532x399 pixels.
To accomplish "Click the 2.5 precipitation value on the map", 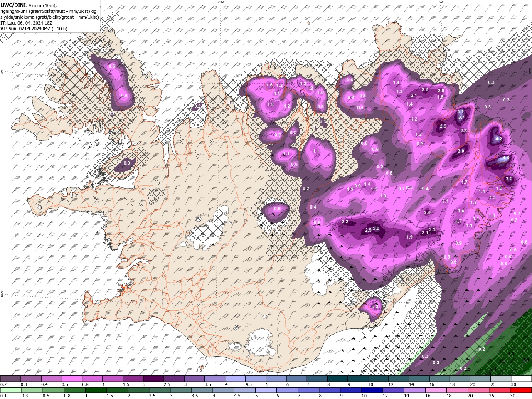I will (x=425, y=233).
